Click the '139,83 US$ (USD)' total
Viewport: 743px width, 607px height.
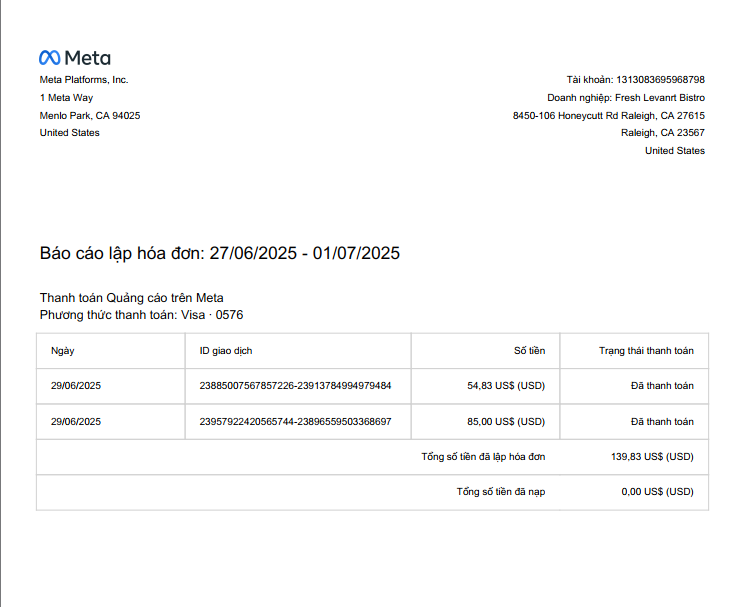pyautogui.click(x=652, y=457)
